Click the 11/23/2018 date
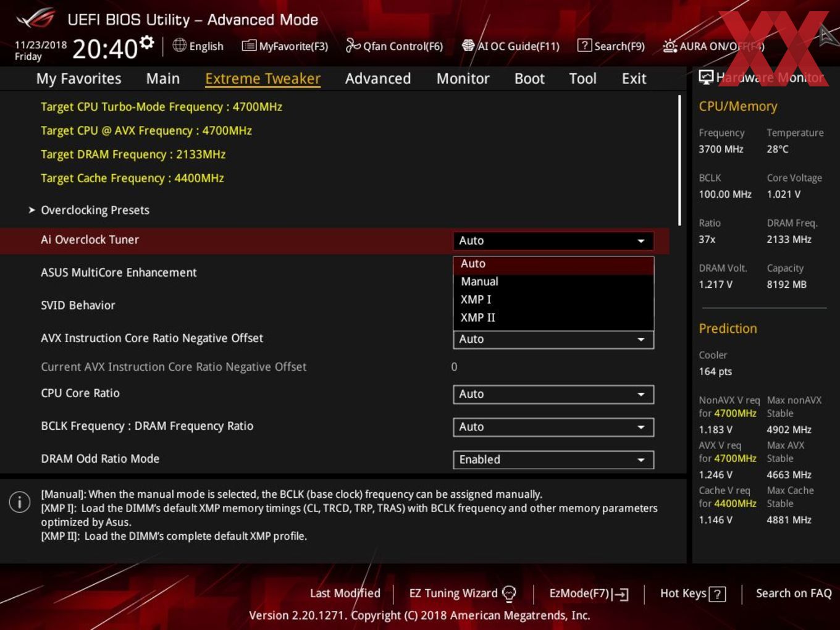 pyautogui.click(x=41, y=45)
